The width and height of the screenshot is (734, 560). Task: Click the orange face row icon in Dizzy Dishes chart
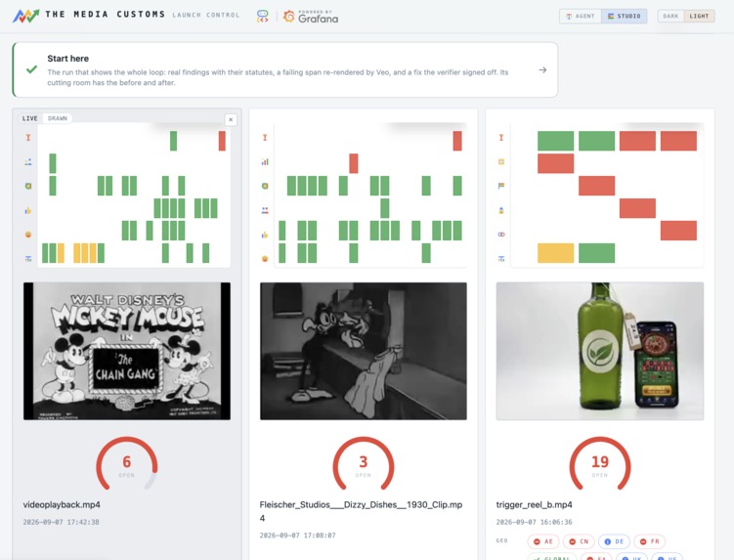coord(265,258)
